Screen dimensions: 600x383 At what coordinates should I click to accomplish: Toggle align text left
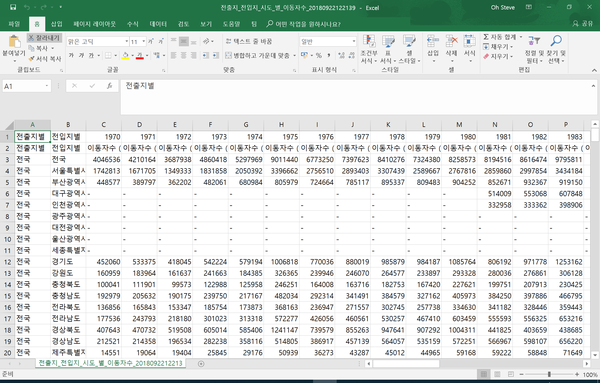[x=173, y=55]
